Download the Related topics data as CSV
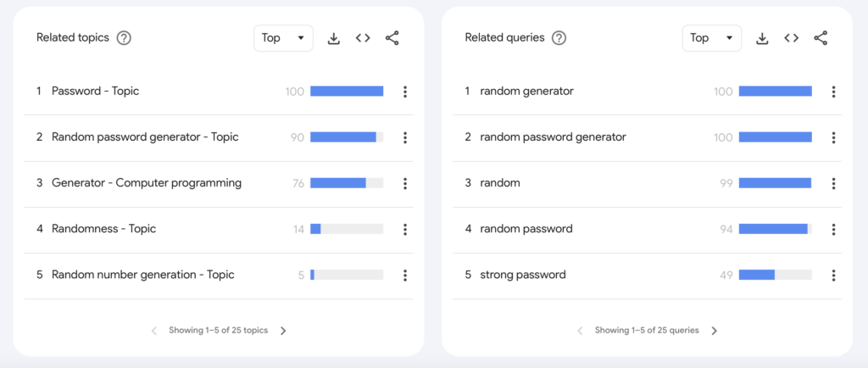 click(x=334, y=38)
